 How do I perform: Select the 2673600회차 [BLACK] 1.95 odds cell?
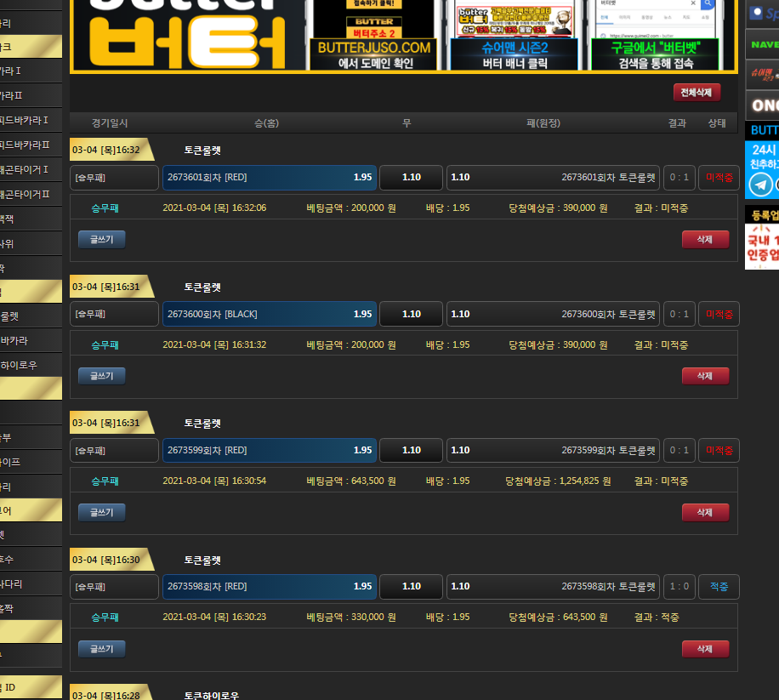pyautogui.click(x=269, y=314)
